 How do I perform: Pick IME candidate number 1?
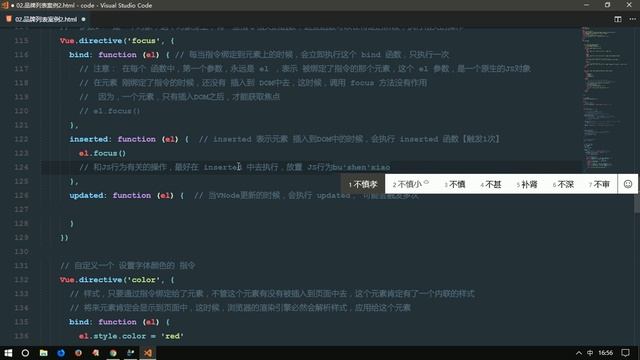[363, 184]
